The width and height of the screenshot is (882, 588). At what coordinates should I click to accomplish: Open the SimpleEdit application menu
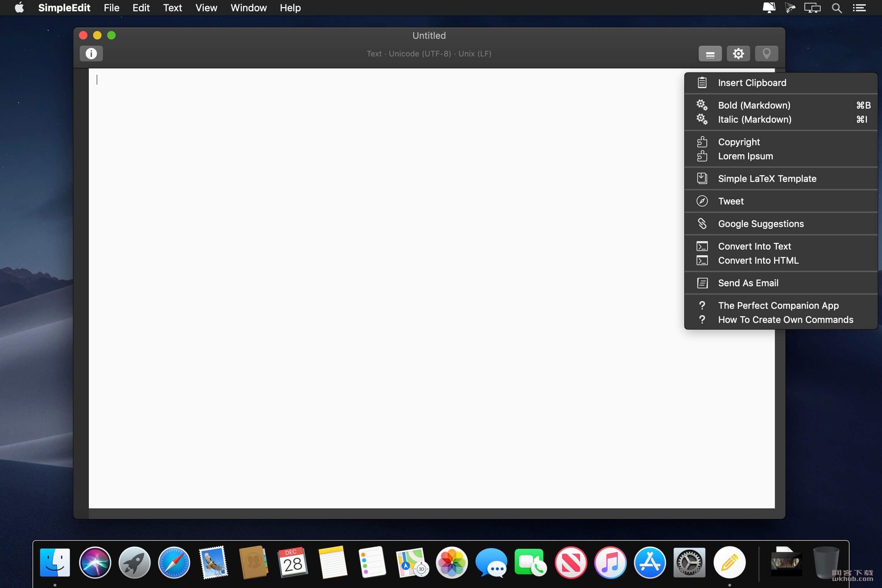pyautogui.click(x=64, y=7)
